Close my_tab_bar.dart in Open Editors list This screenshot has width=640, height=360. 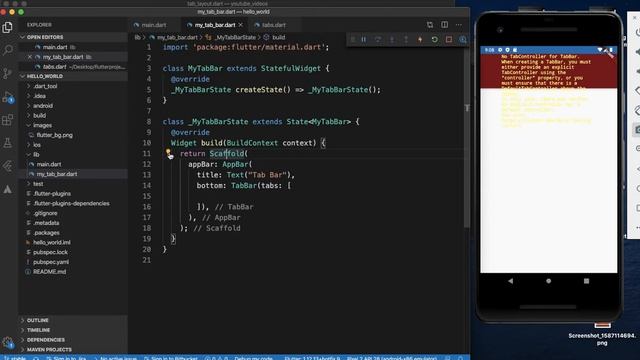30,57
